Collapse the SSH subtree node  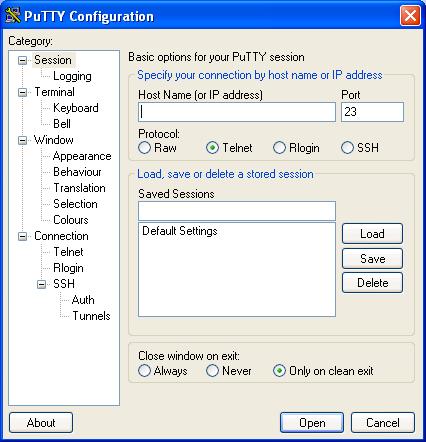click(x=41, y=284)
